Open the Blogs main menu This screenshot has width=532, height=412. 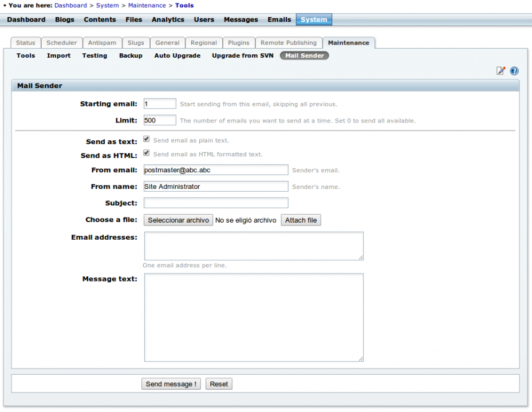[65, 19]
